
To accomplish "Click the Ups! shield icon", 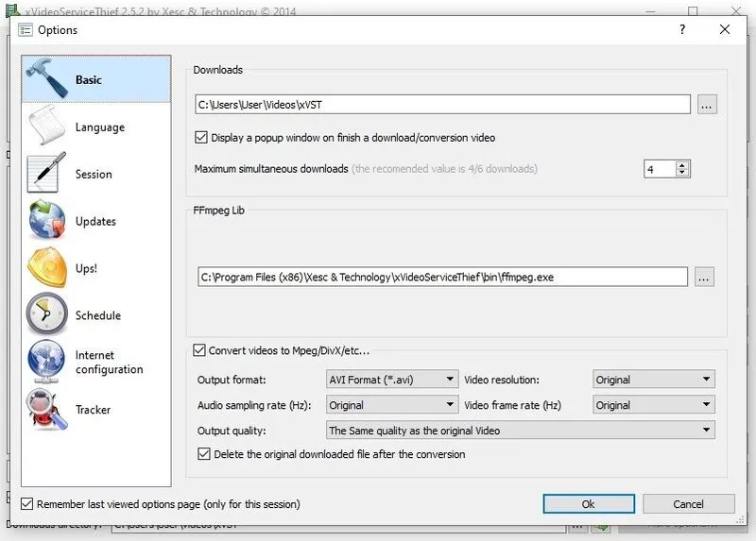I will (46, 267).
